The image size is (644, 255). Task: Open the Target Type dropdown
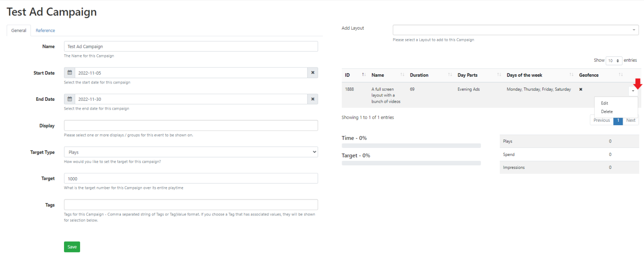click(x=191, y=152)
